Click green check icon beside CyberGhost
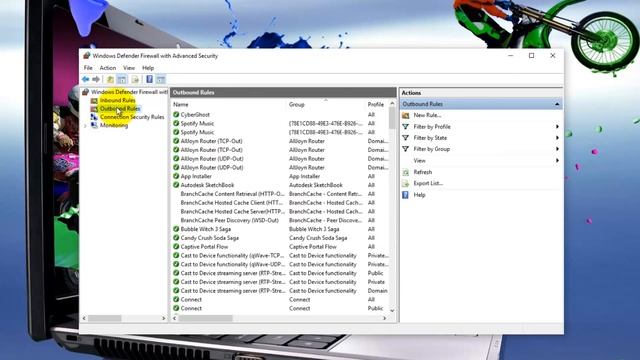 [176, 115]
